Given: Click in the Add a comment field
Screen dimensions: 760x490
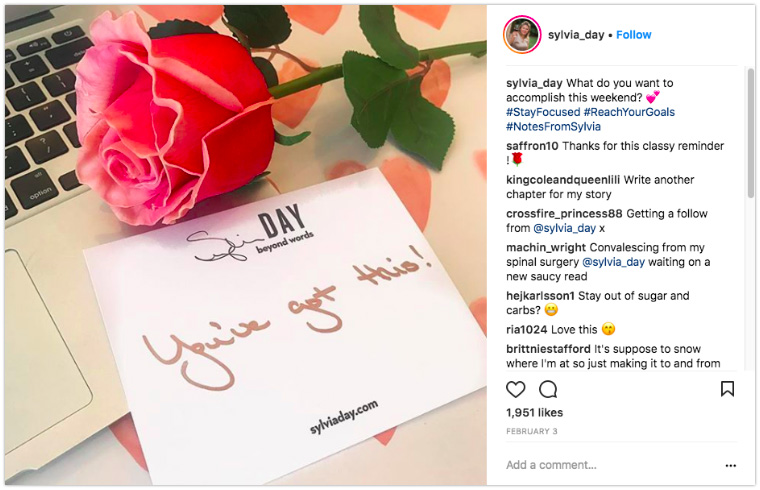Looking at the screenshot, I should (611, 465).
